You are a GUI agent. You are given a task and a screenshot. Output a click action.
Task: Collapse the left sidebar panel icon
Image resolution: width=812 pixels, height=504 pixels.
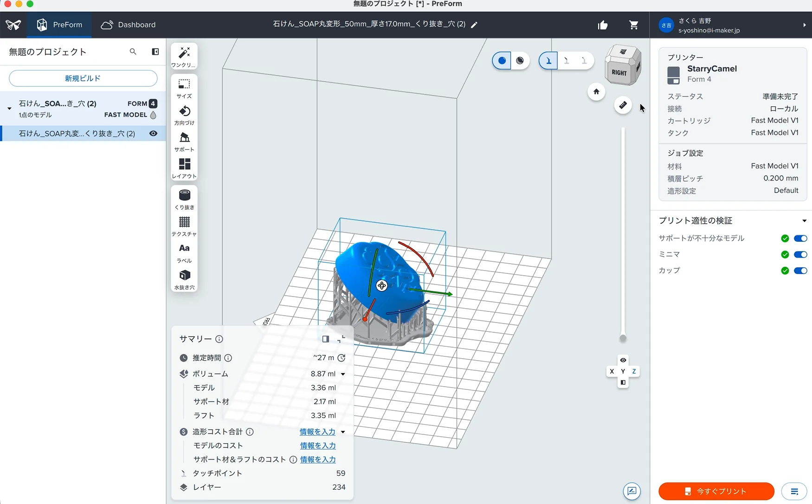155,52
